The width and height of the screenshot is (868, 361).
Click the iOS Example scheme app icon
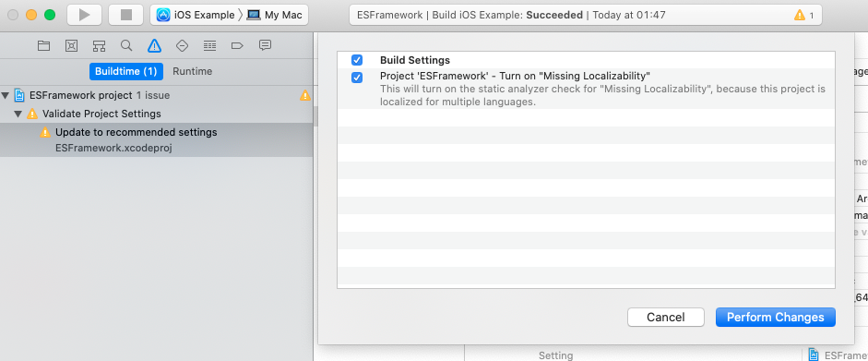point(163,15)
